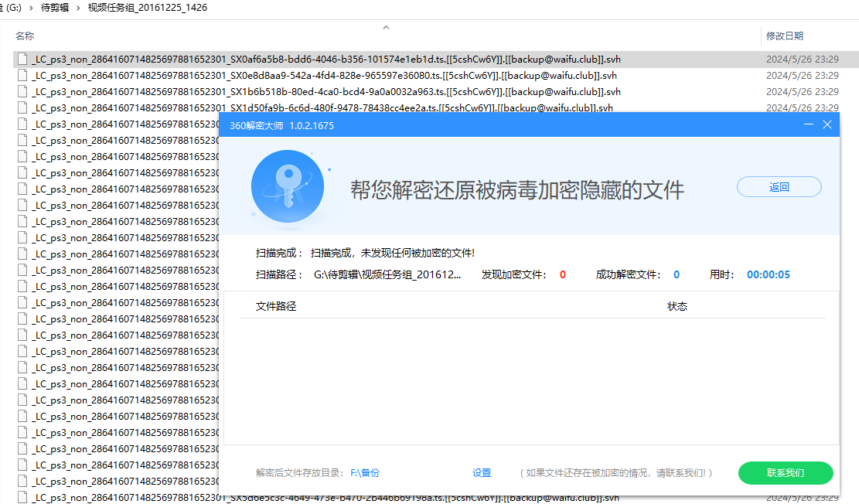Expand the breadcrumb chevron after 待剪辑
The width and height of the screenshot is (859, 504).
pos(78,8)
